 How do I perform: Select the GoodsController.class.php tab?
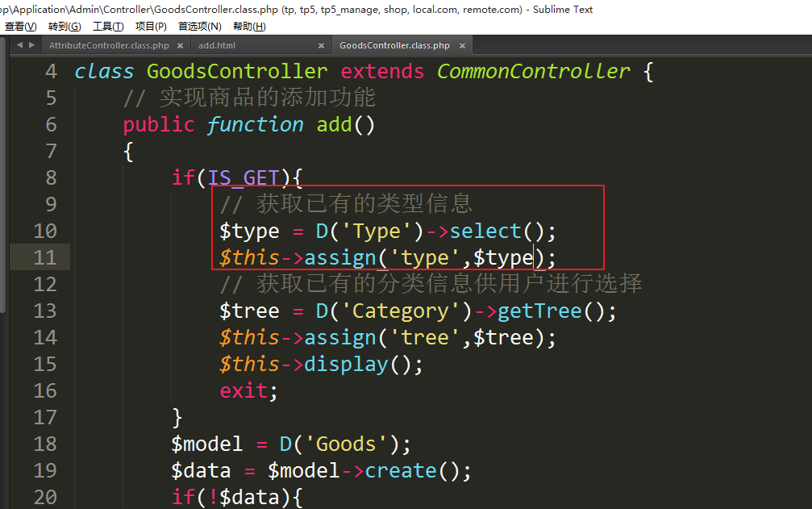pyautogui.click(x=394, y=46)
